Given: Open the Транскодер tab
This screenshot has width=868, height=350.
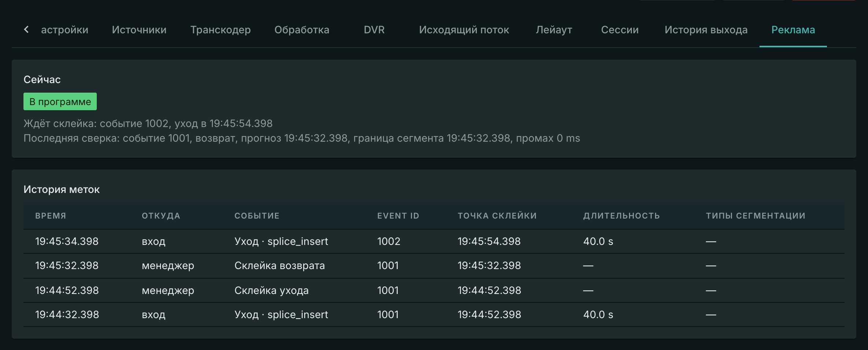Looking at the screenshot, I should pos(220,30).
